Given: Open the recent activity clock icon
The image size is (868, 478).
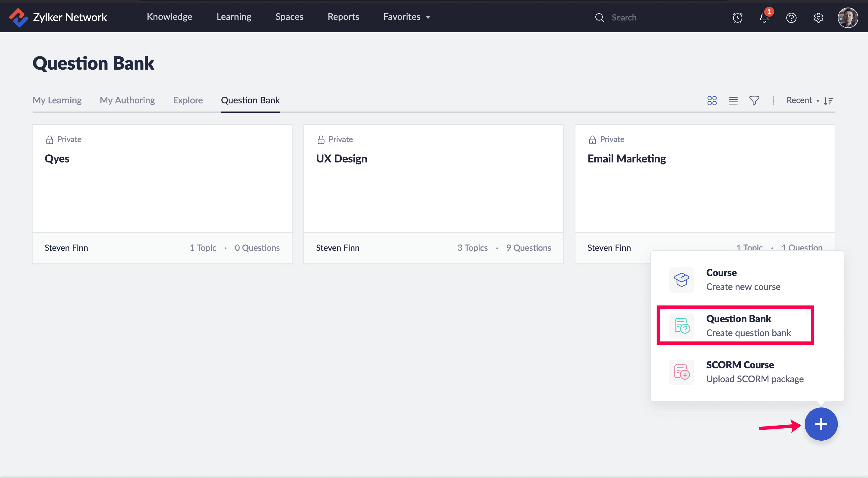Looking at the screenshot, I should tap(737, 17).
